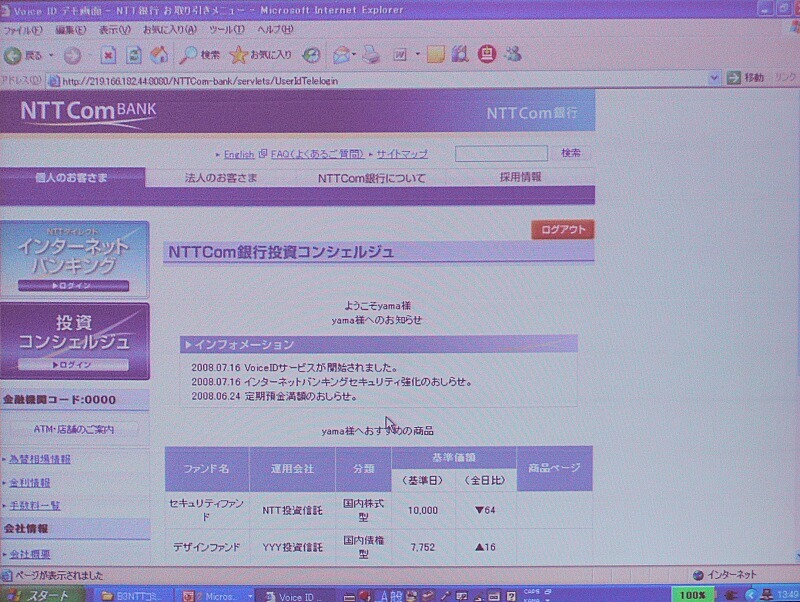Click 投資コンシェルジュ login banner
This screenshot has height=602, width=800.
point(74,341)
